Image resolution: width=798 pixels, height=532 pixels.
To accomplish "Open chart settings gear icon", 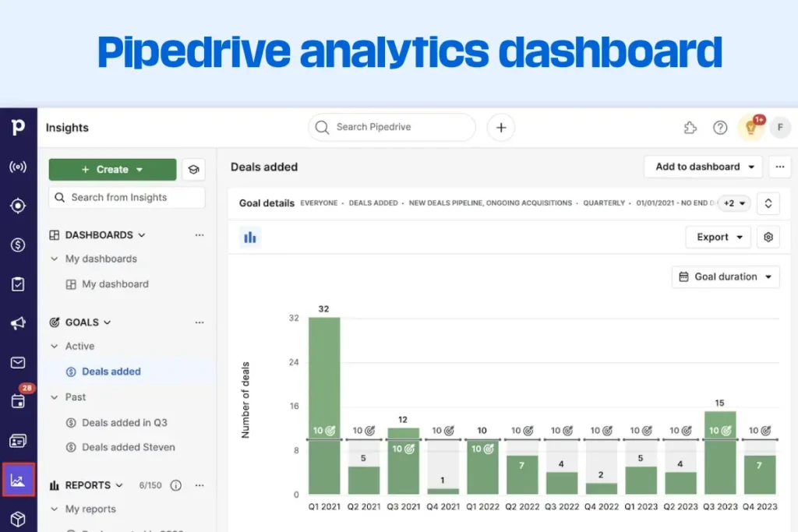I will pyautogui.click(x=768, y=237).
